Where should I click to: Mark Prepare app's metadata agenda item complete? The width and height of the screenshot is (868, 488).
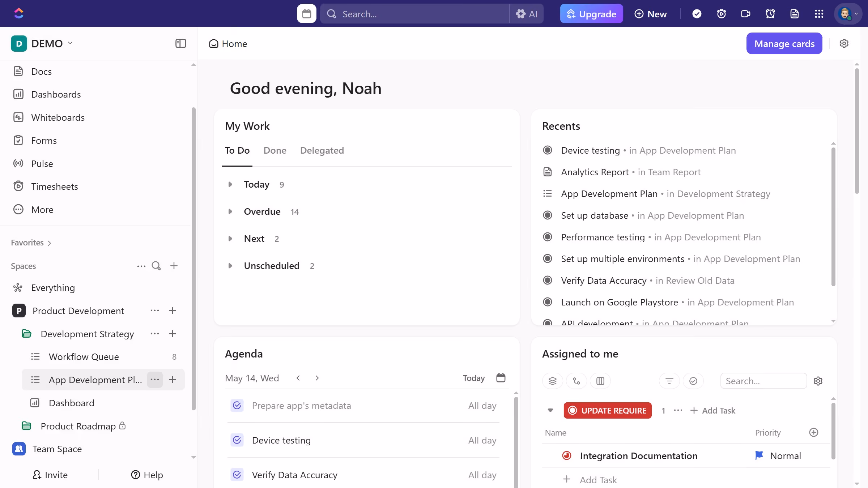pyautogui.click(x=237, y=405)
